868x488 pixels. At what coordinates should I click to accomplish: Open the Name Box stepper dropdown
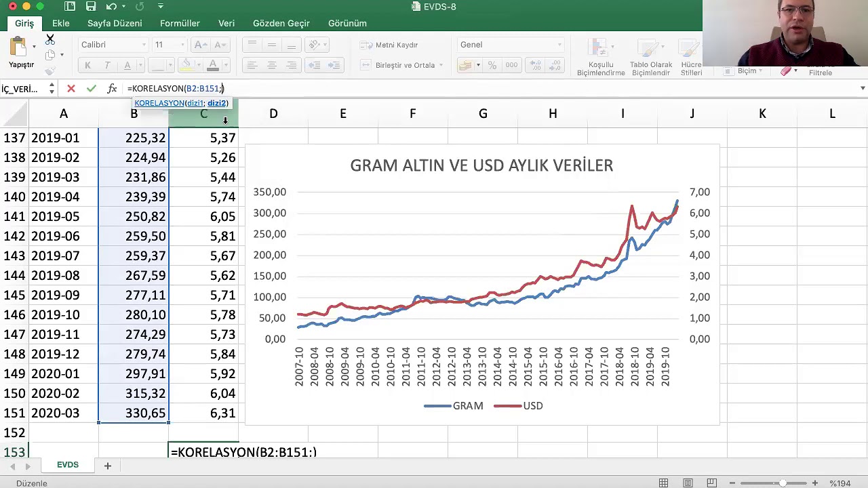[x=52, y=88]
